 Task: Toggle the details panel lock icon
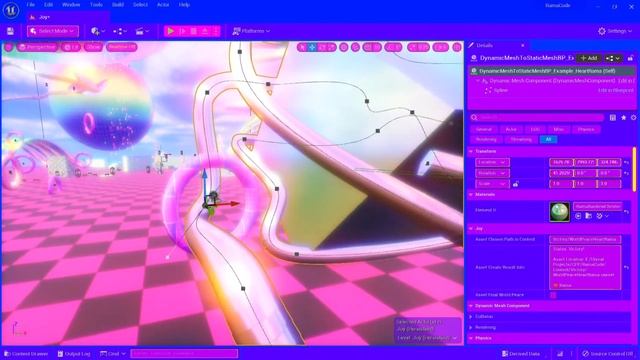point(631,58)
